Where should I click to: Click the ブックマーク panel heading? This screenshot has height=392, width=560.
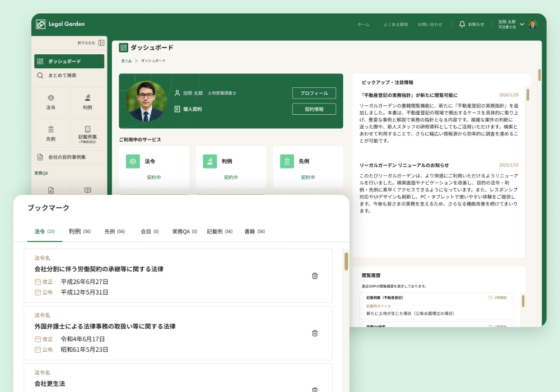tap(49, 208)
